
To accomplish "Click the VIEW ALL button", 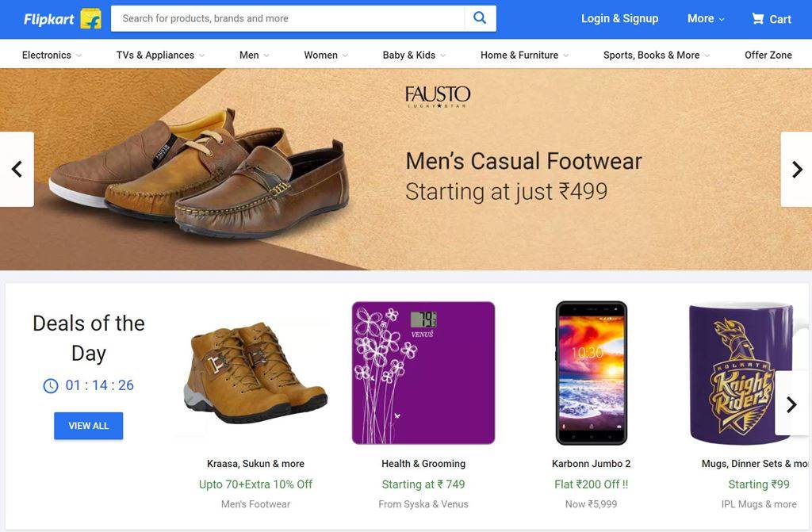I will pyautogui.click(x=88, y=426).
